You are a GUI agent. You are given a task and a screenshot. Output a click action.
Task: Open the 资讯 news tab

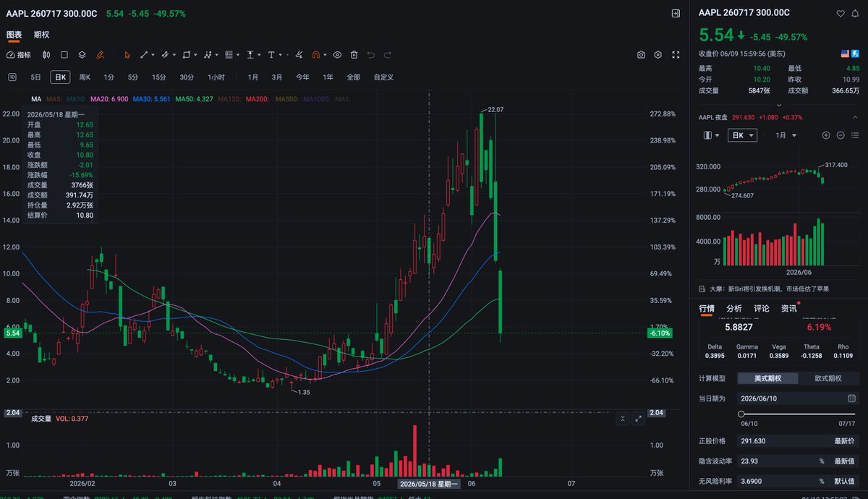tap(789, 309)
